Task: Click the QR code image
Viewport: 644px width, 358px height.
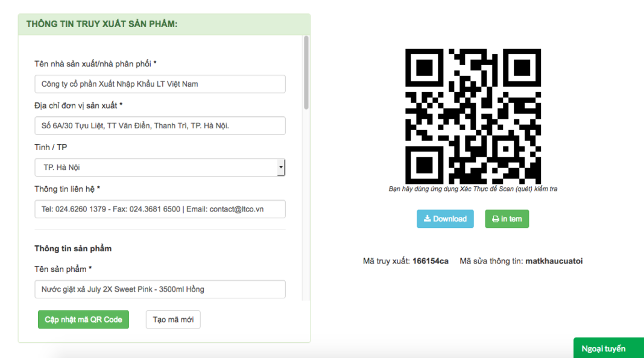Action: [473, 116]
